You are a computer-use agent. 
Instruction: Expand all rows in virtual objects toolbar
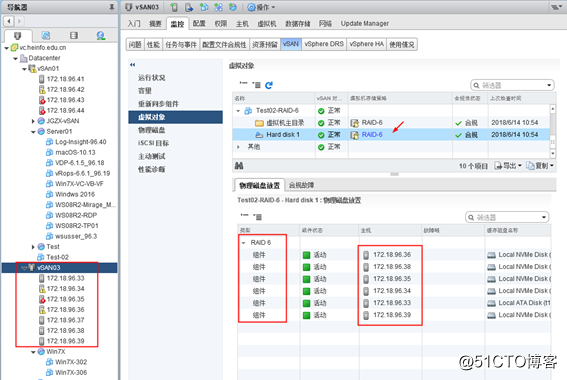point(256,85)
